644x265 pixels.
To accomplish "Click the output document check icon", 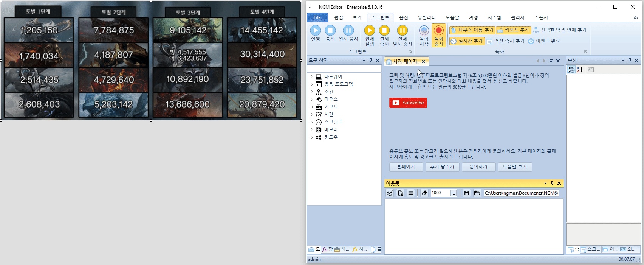I will [400, 193].
